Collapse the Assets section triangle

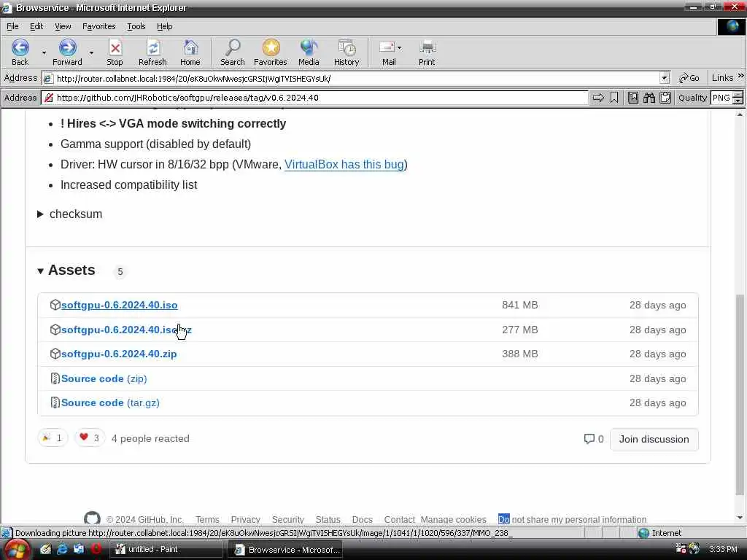tap(41, 271)
